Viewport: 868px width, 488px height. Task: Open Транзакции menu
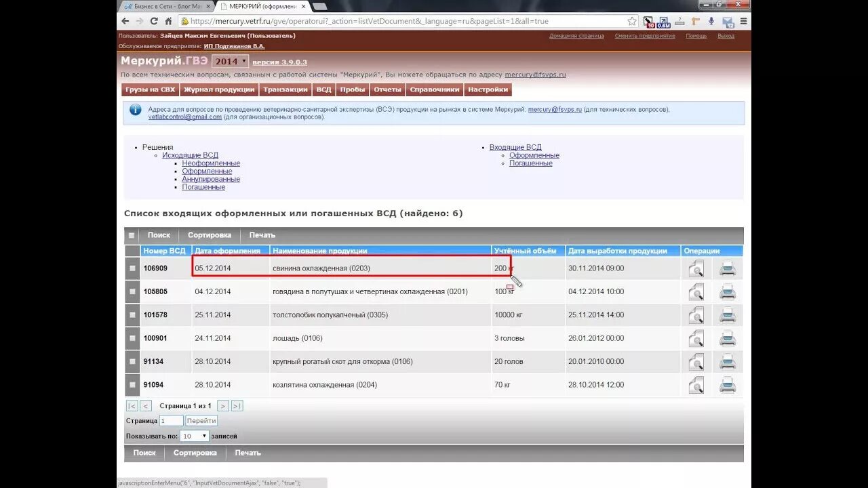[x=285, y=89]
